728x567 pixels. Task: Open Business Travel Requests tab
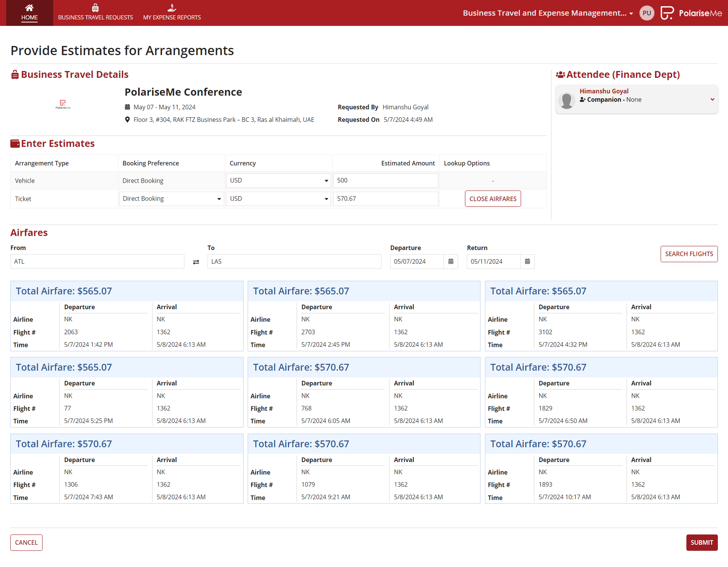click(95, 13)
